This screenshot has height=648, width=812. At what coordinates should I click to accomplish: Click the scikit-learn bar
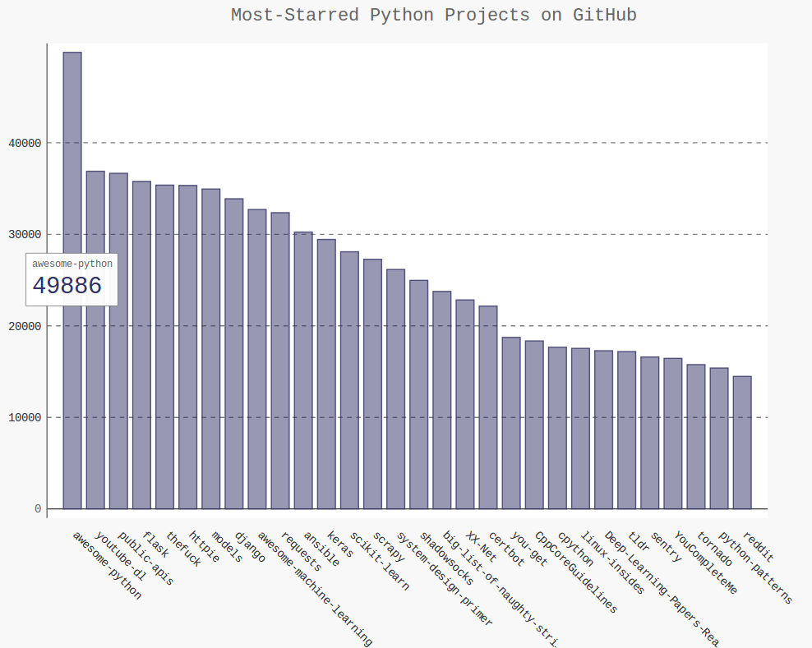coord(349,380)
